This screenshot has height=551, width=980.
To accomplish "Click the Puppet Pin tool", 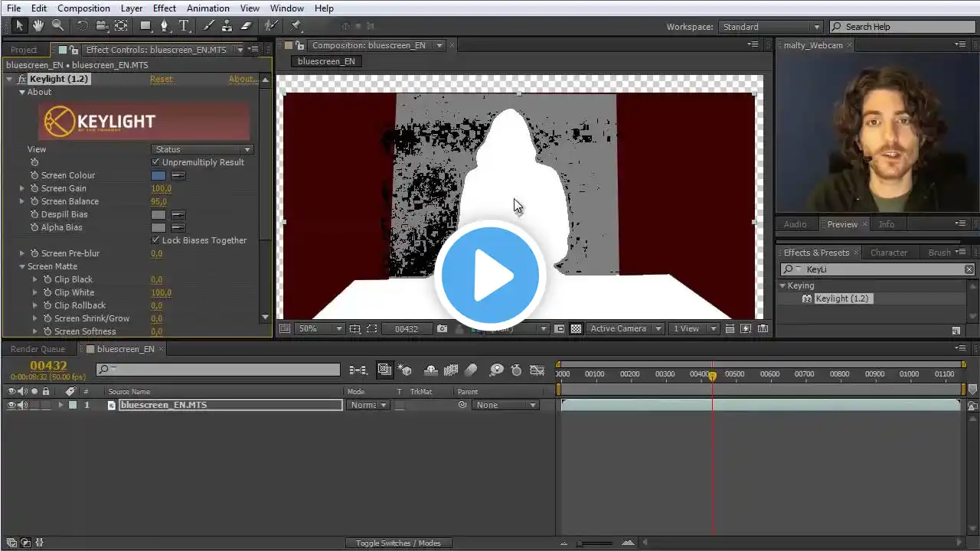I will [296, 26].
